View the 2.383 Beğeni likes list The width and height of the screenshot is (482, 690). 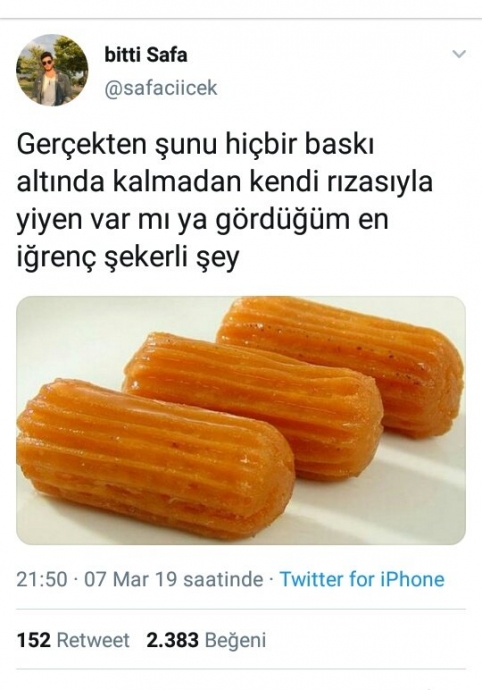(206, 640)
